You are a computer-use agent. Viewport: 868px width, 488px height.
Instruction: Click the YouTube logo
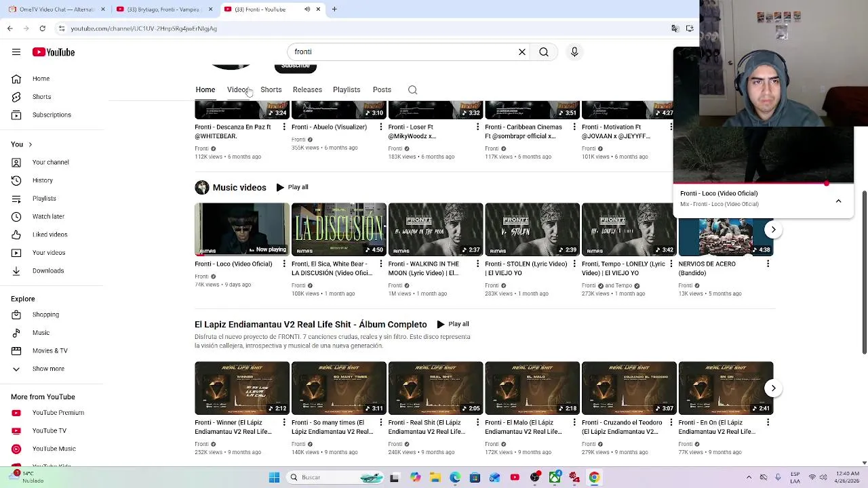(53, 52)
